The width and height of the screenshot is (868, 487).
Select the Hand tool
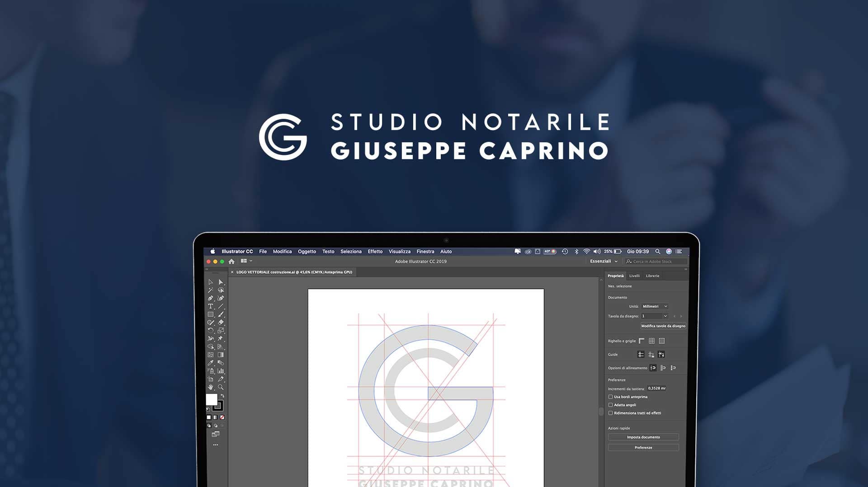pyautogui.click(x=210, y=387)
